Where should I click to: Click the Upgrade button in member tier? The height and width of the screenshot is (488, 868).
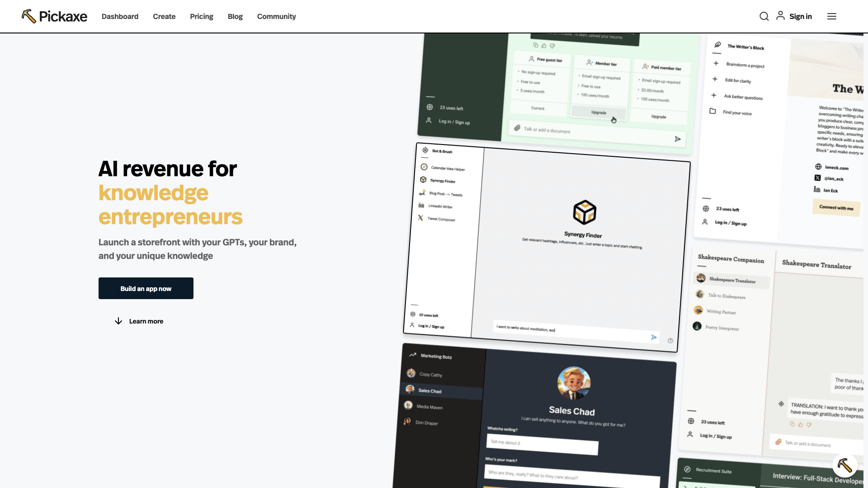[x=599, y=113]
